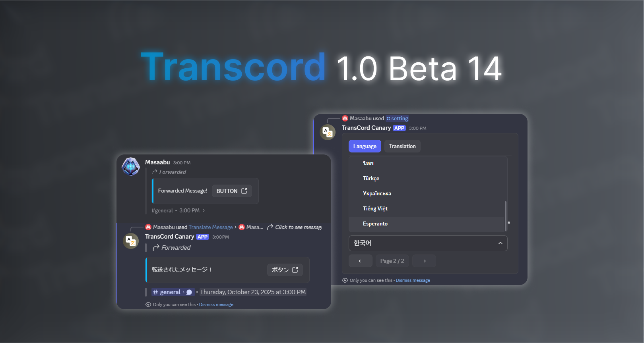
Task: Go to previous page with left arrow
Action: tap(361, 261)
